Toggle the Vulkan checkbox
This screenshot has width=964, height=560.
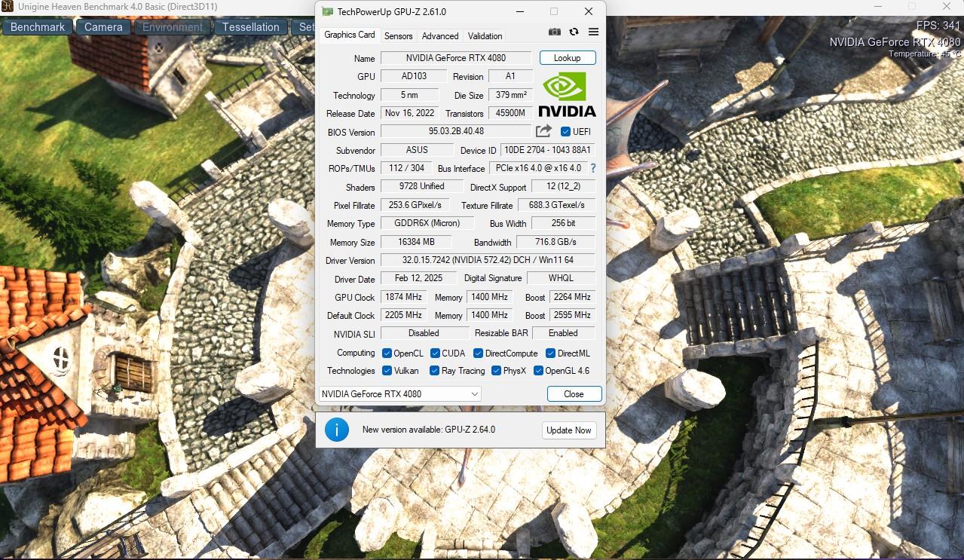point(387,371)
